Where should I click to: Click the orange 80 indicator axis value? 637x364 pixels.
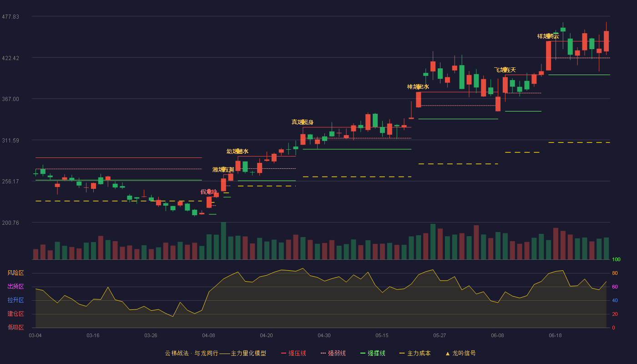[x=615, y=273]
